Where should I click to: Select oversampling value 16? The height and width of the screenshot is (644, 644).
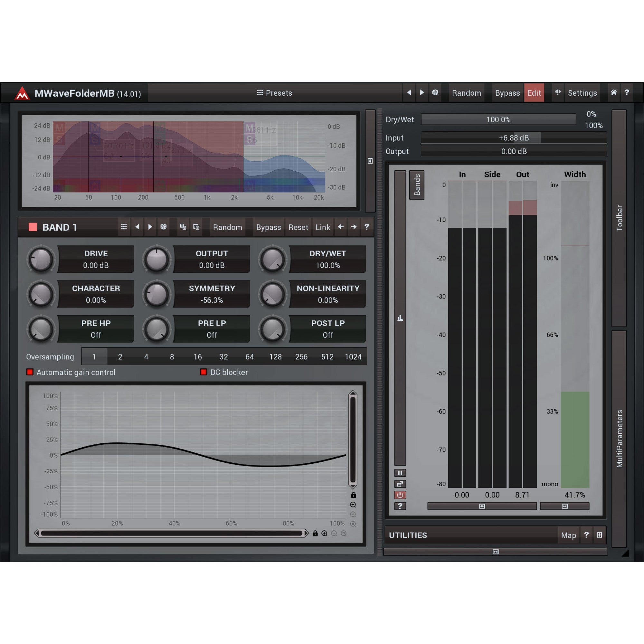click(x=198, y=357)
